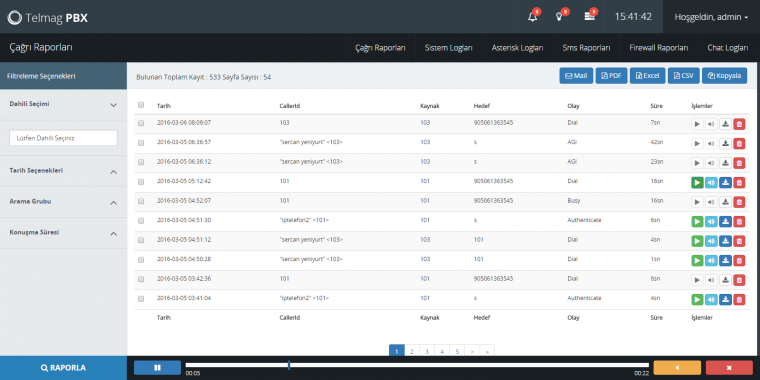Play the 2016-03-05 04:50:28 call recording
Image resolution: width=760 pixels, height=380 pixels.
[697, 260]
